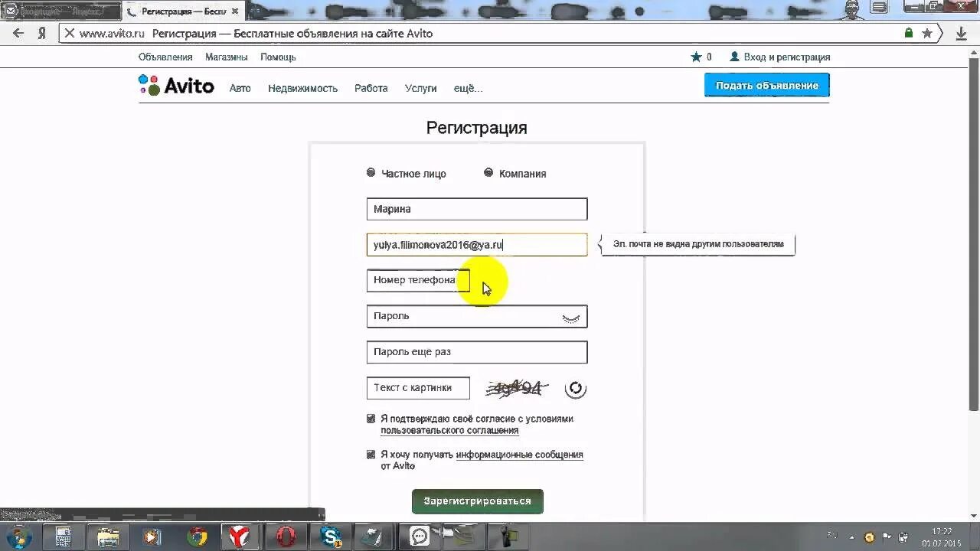Open Google Chrome from taskbar

tap(197, 536)
